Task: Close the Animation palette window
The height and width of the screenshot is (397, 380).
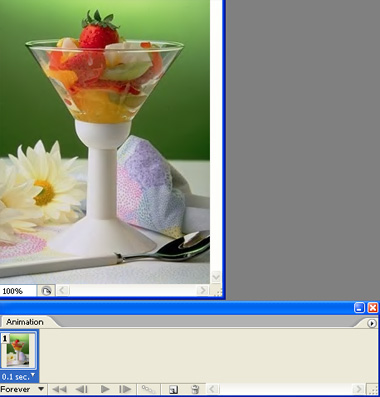Action: [x=373, y=307]
